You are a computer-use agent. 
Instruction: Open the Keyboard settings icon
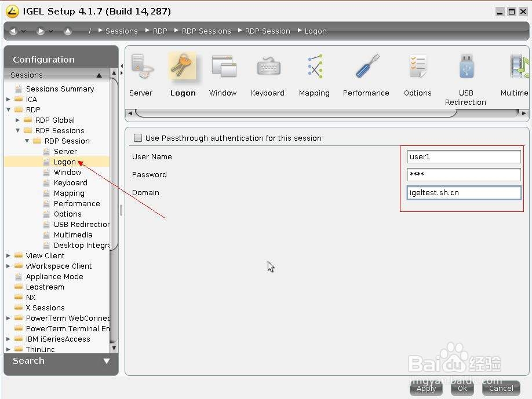[268, 67]
